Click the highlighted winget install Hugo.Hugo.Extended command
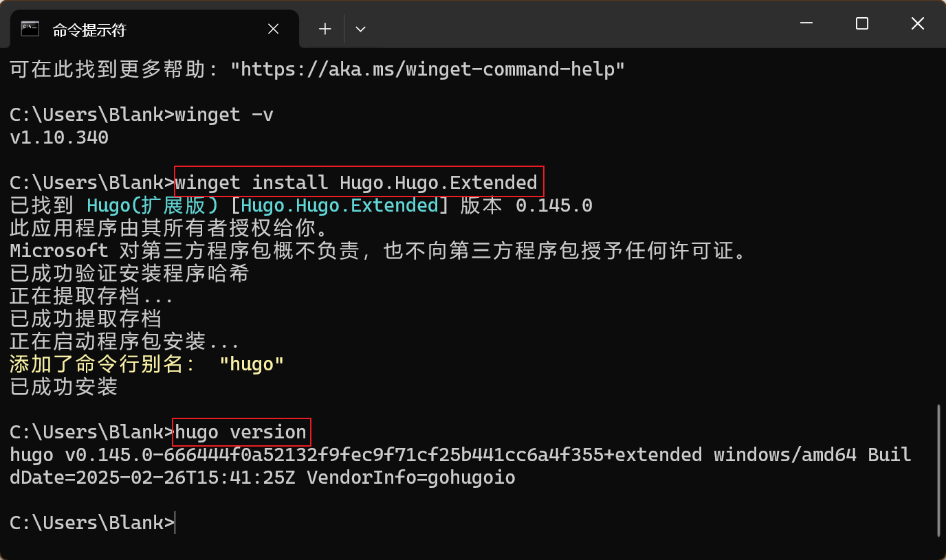 click(356, 183)
